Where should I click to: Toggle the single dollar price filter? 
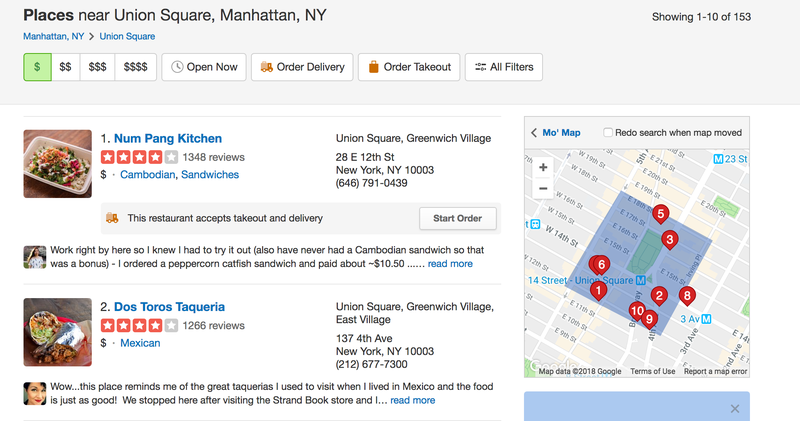[37, 67]
